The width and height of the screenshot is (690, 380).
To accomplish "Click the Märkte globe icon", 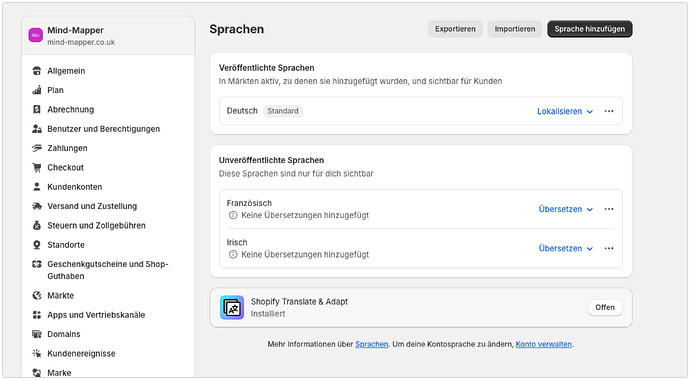I will click(37, 296).
